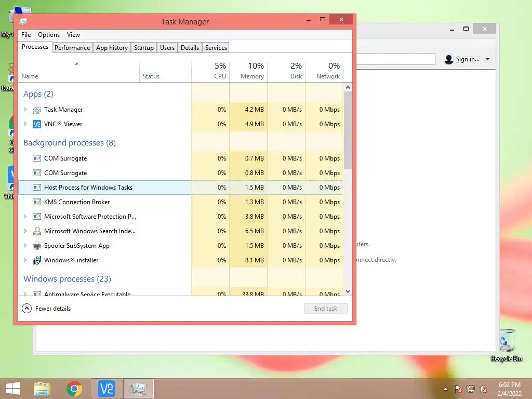This screenshot has height=399, width=532.
Task: Click the Task Manager taskbar button
Action: pos(138,389)
